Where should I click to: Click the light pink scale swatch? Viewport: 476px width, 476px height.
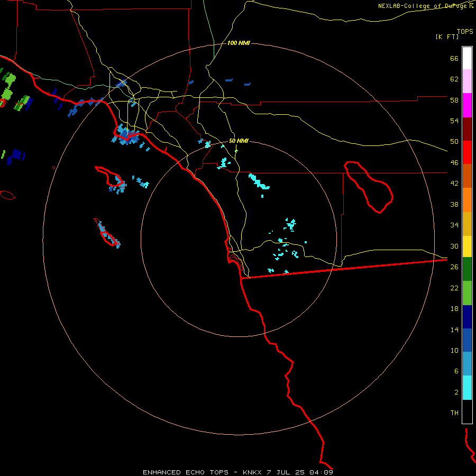pos(467,81)
